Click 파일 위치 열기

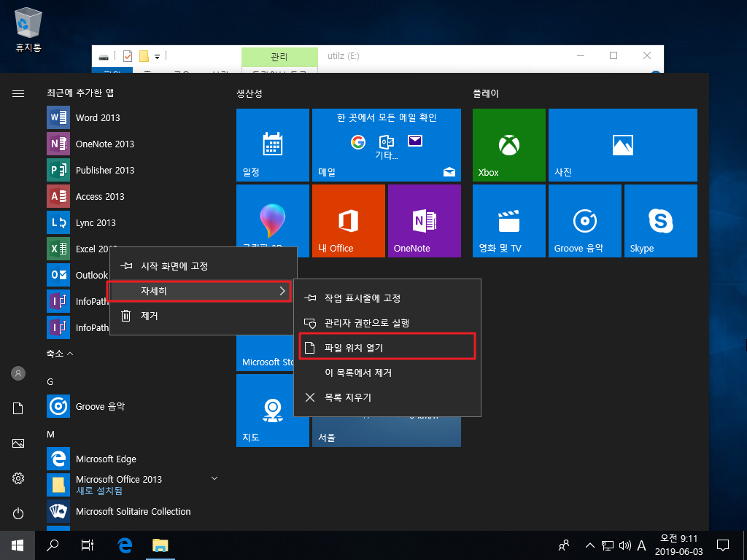click(387, 348)
